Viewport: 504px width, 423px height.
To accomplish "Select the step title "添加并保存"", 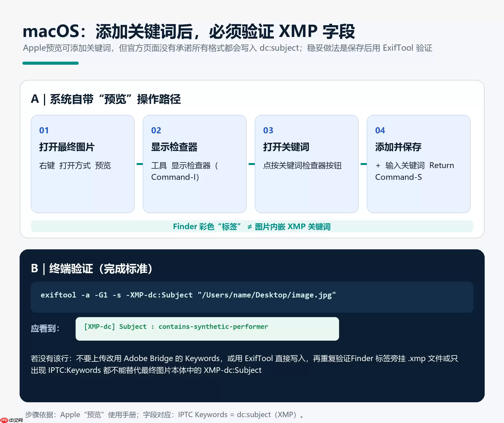I will [x=398, y=147].
